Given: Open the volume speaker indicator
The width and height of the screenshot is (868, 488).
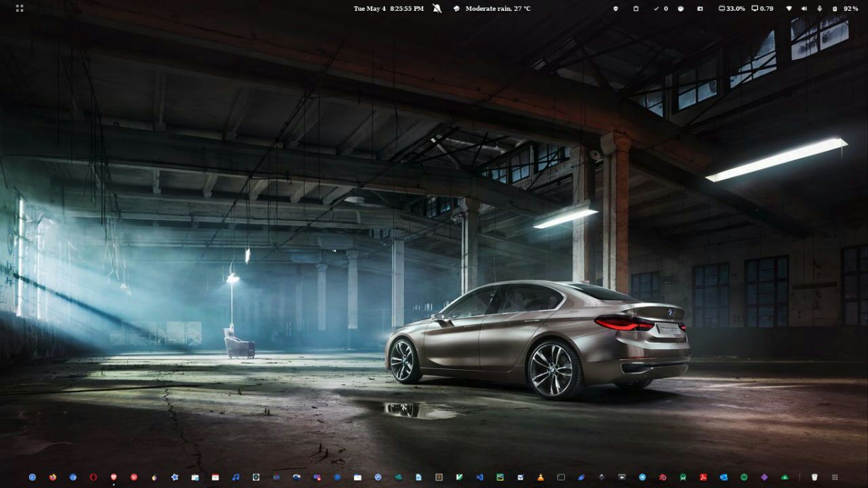Looking at the screenshot, I should pos(804,8).
